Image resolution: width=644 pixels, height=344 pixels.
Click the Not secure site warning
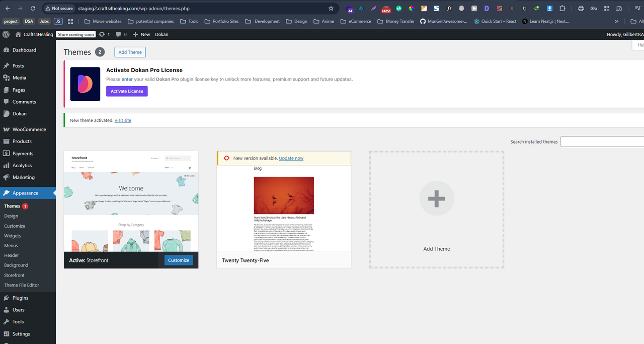(58, 9)
